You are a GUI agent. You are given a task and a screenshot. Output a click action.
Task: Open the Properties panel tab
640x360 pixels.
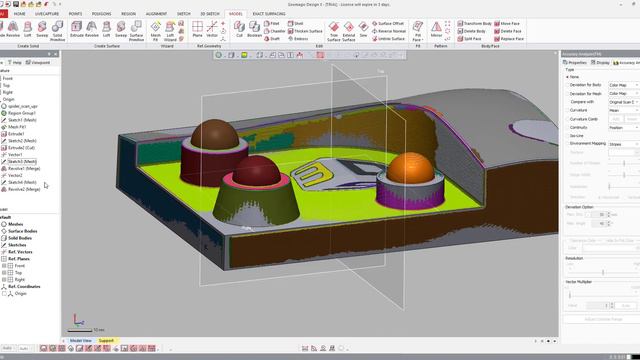575,62
